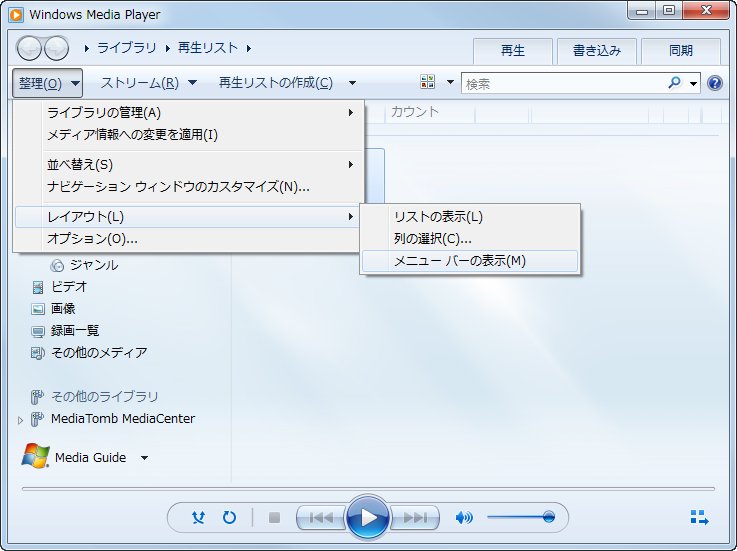Choose ナビゲーション ウィンドウのカスタマイズ(N)

tap(188, 187)
